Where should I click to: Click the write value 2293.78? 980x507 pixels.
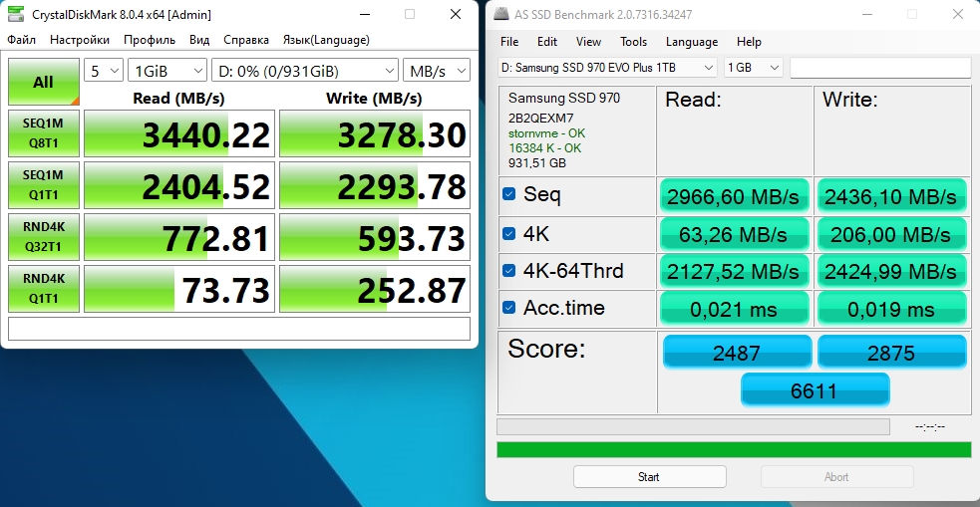point(375,185)
